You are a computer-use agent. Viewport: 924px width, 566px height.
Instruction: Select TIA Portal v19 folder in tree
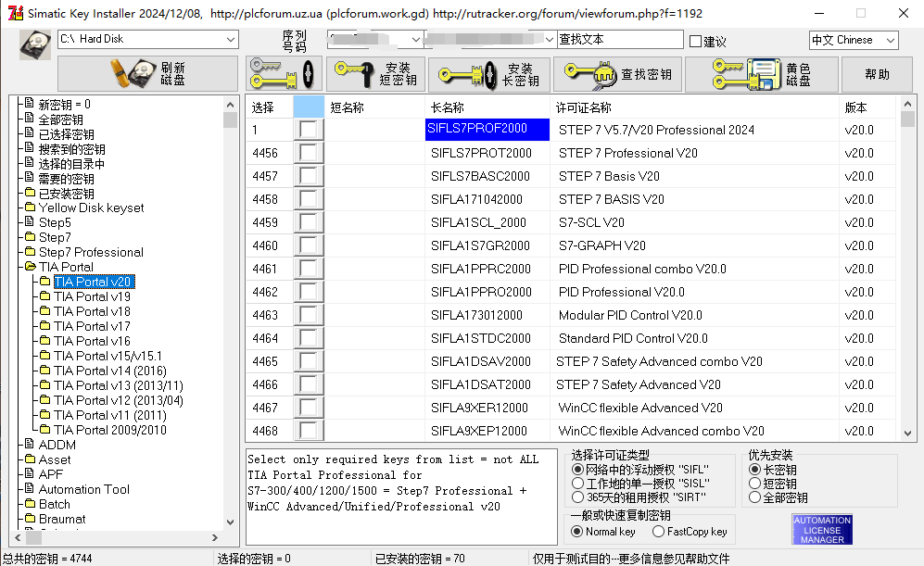(92, 296)
